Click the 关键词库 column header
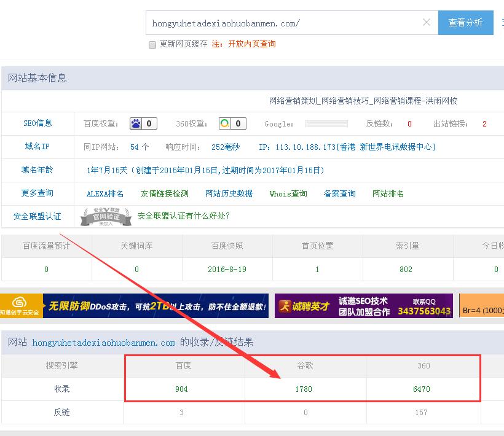This screenshot has width=504, height=436. 136,246
